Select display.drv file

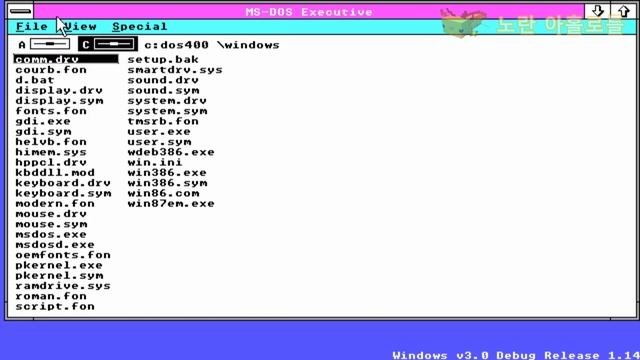[59, 90]
